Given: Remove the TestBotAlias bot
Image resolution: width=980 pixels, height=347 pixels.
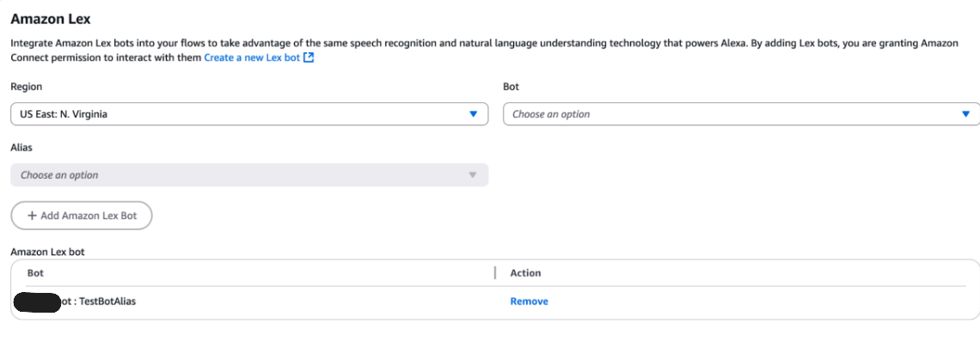Looking at the screenshot, I should click(x=529, y=301).
